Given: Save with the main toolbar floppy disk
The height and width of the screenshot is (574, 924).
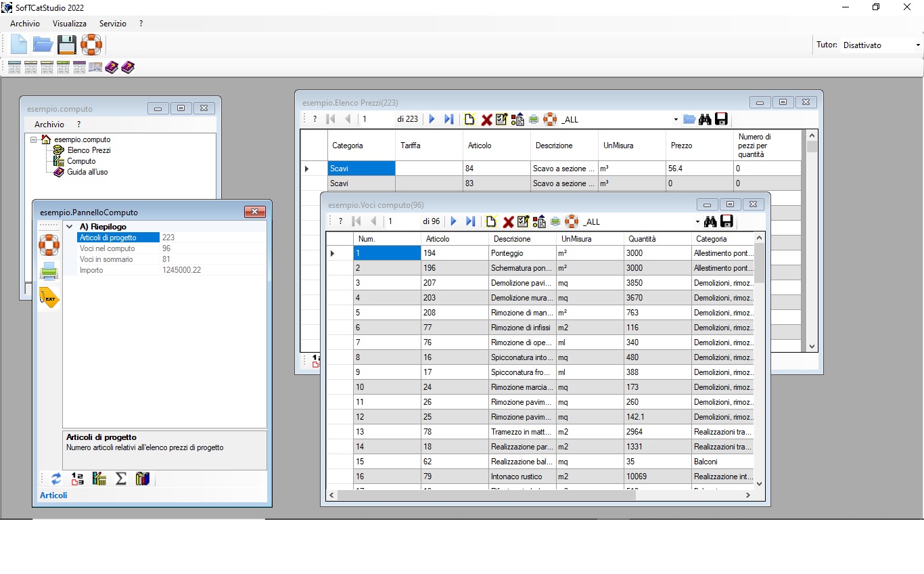Looking at the screenshot, I should (67, 45).
